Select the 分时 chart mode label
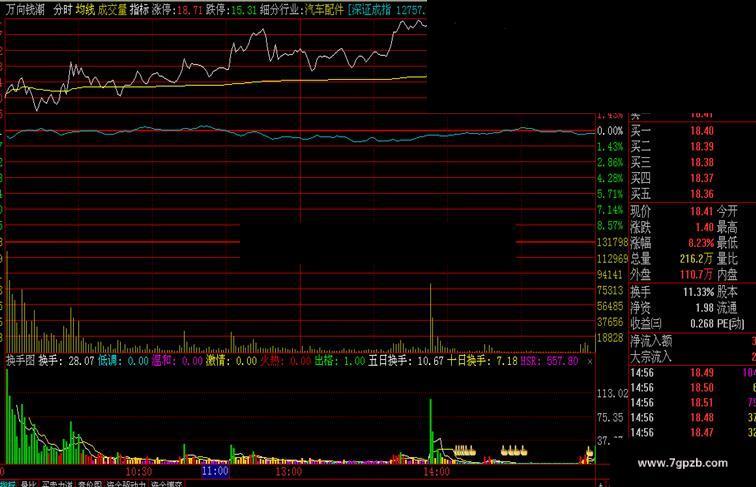The height and width of the screenshot is (487, 756). coord(63,10)
